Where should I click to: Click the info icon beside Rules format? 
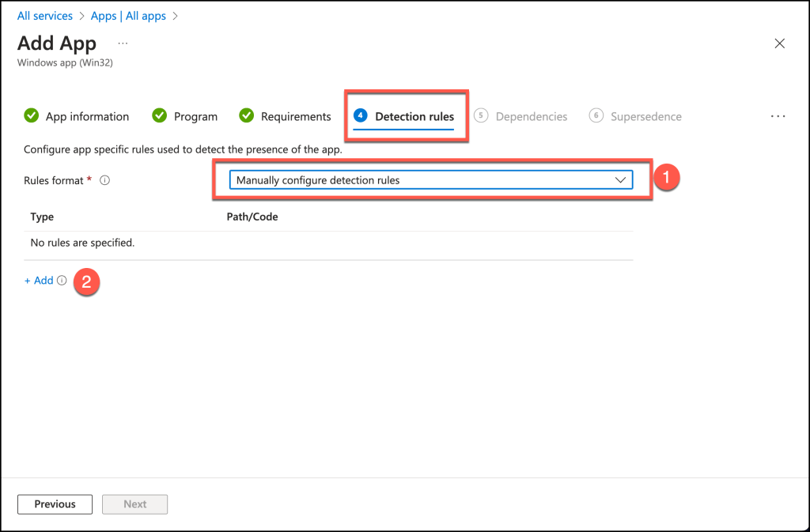pyautogui.click(x=104, y=180)
